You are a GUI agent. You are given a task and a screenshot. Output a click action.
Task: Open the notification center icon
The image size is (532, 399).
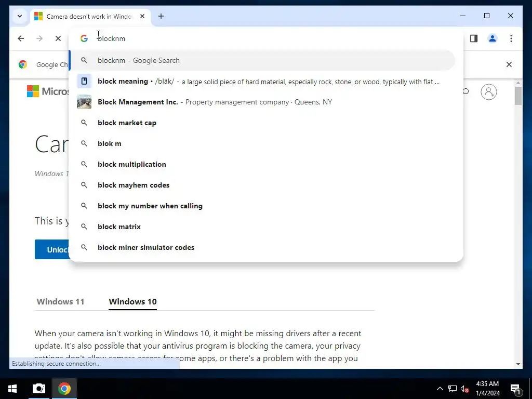pos(515,389)
